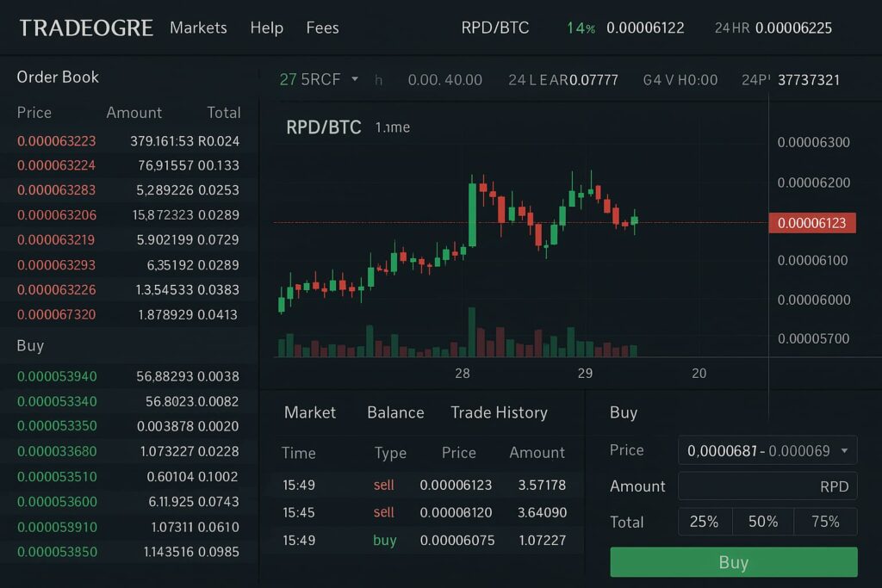Select 75% of balance
The image size is (882, 588).
(x=825, y=522)
